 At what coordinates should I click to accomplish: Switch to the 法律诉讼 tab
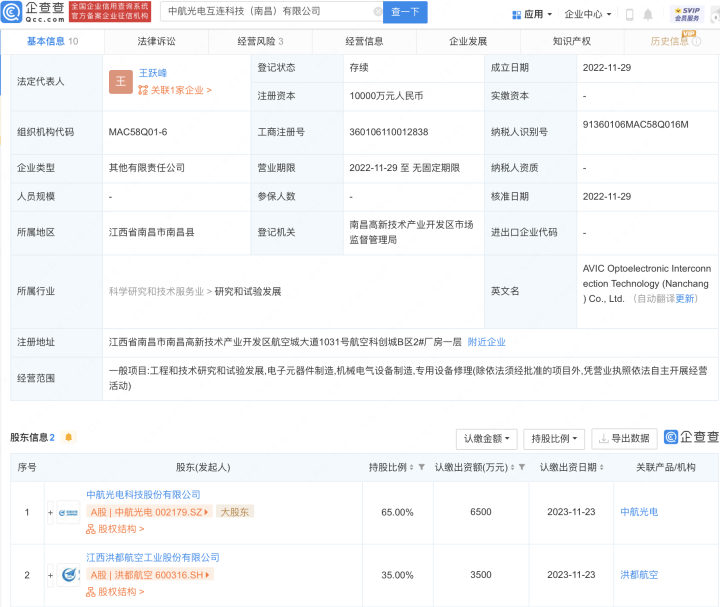pyautogui.click(x=156, y=41)
